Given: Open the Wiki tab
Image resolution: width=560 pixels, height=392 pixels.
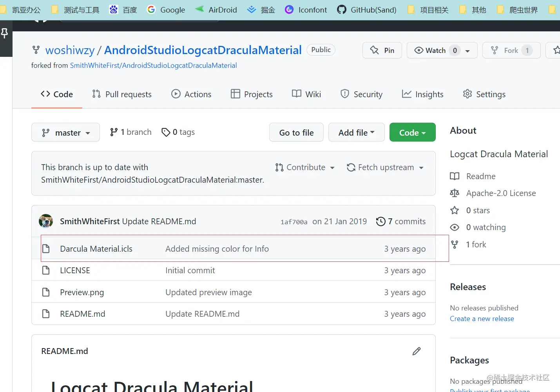Looking at the screenshot, I should tap(306, 94).
